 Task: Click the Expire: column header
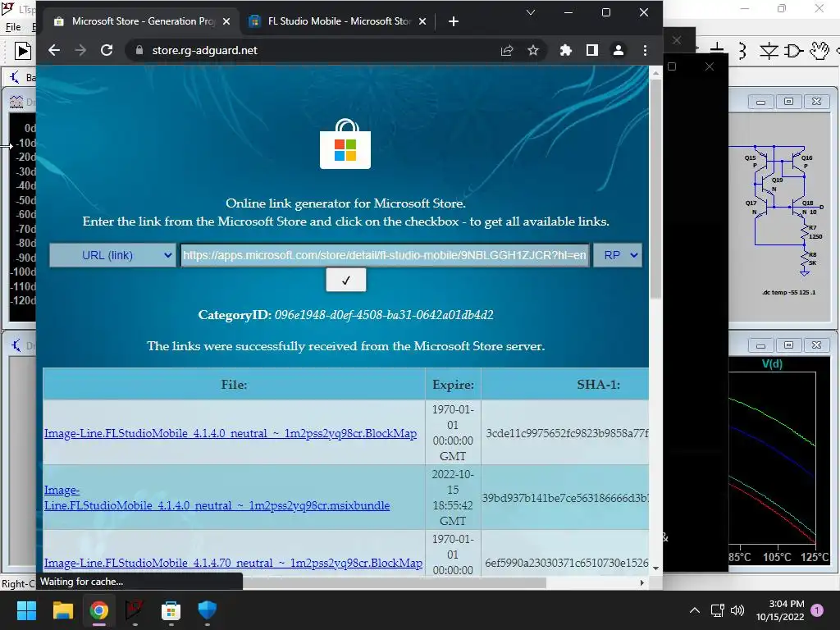coord(453,384)
